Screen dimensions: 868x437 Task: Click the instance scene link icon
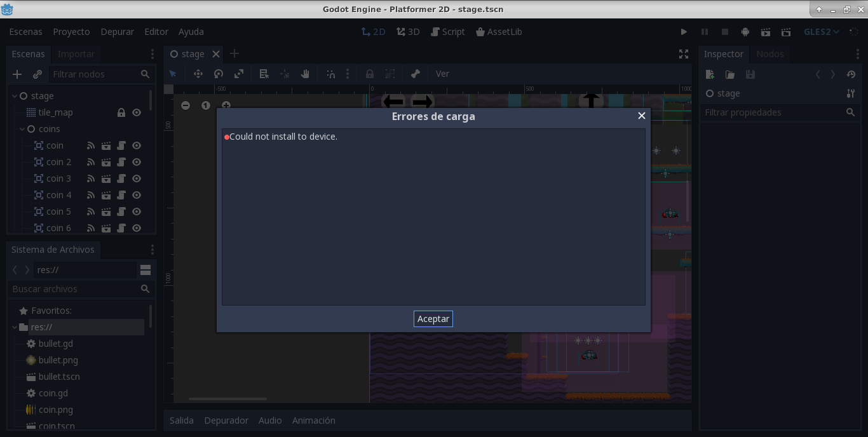[x=37, y=74]
